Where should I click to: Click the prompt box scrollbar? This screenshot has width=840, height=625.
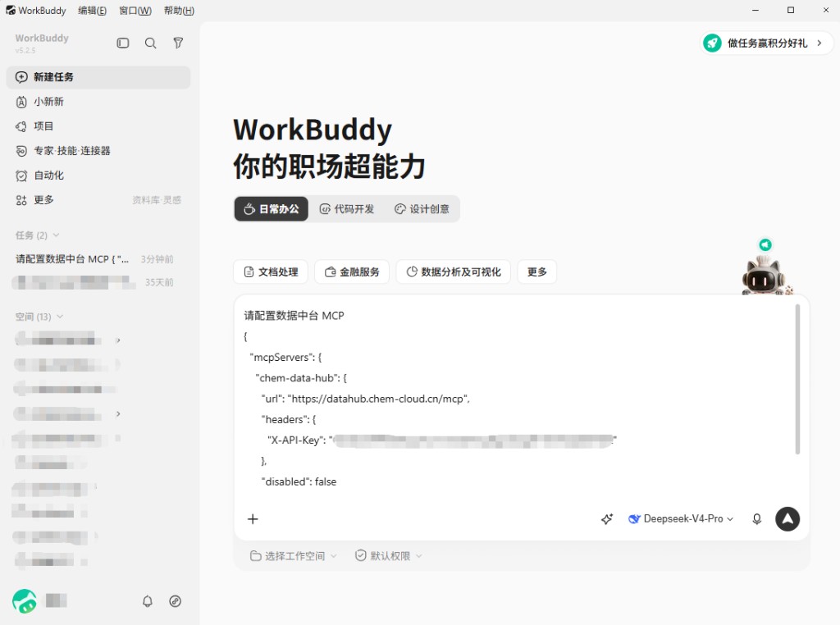click(797, 379)
